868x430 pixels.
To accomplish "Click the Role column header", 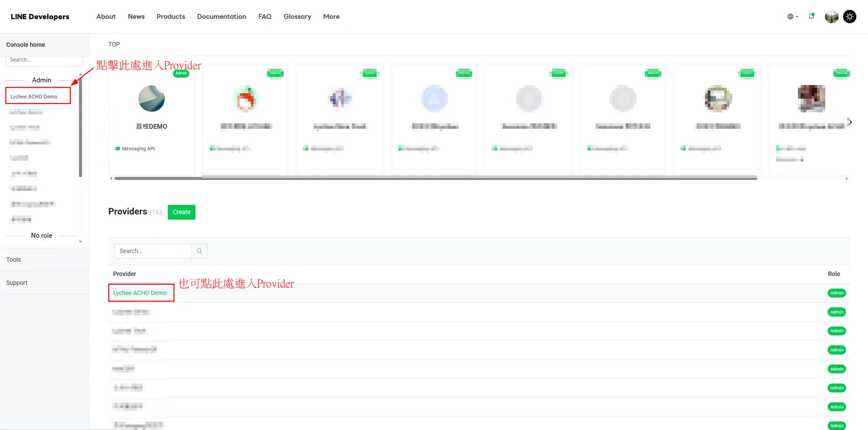I will [x=834, y=274].
